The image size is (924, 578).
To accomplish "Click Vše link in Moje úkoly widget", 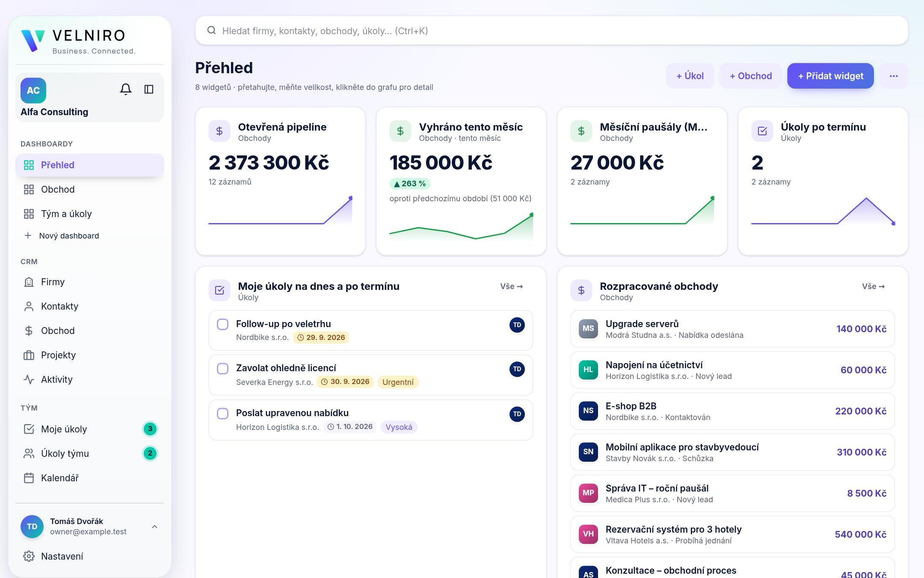I will (x=511, y=286).
